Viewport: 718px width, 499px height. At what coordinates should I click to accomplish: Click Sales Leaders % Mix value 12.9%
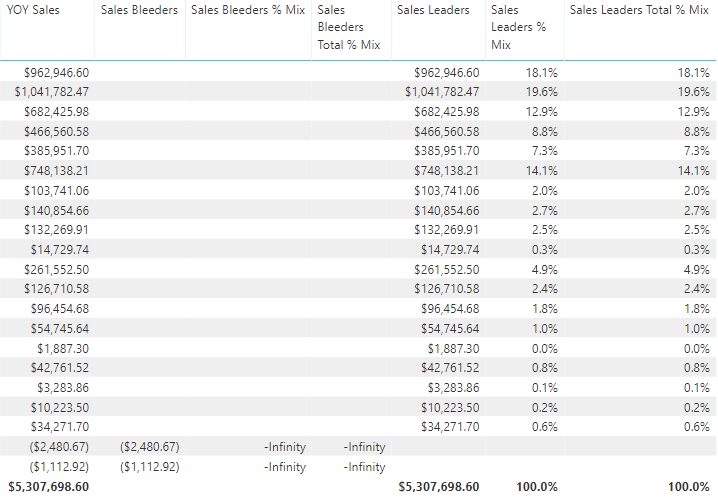tap(542, 112)
